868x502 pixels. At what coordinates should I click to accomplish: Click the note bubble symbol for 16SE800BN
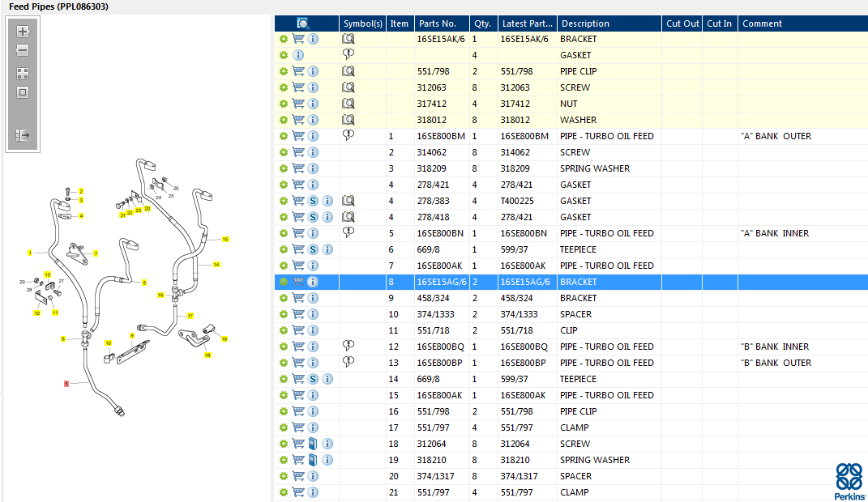pos(348,233)
